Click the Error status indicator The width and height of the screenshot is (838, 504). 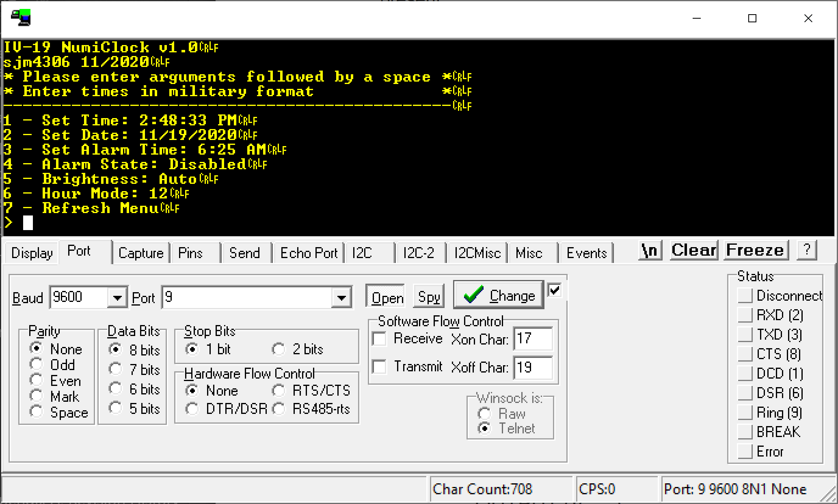pyautogui.click(x=745, y=451)
